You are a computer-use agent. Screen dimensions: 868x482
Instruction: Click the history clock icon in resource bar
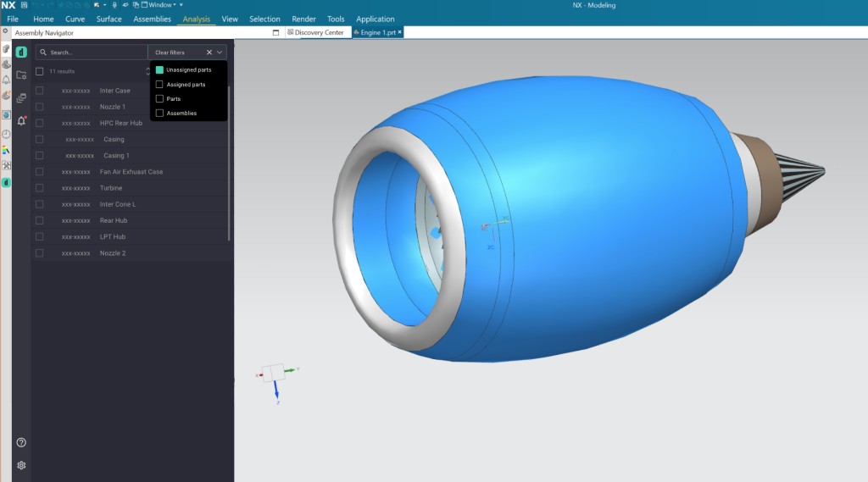click(x=6, y=134)
